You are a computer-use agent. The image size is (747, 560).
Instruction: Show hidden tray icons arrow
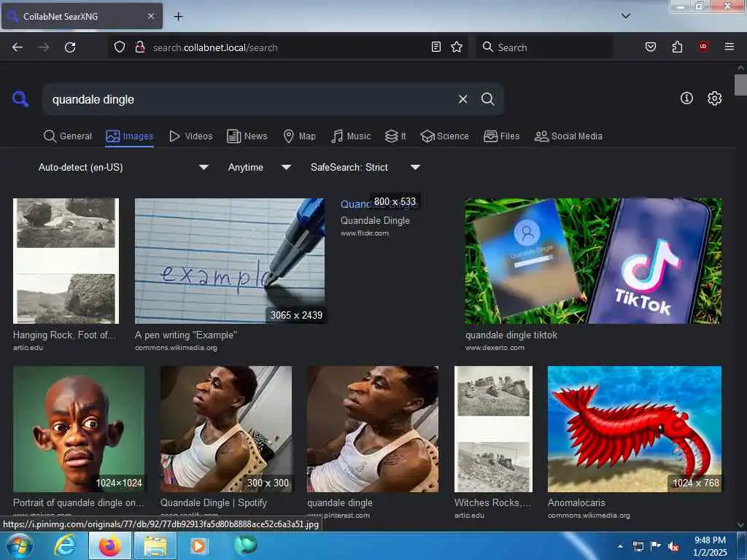click(620, 546)
